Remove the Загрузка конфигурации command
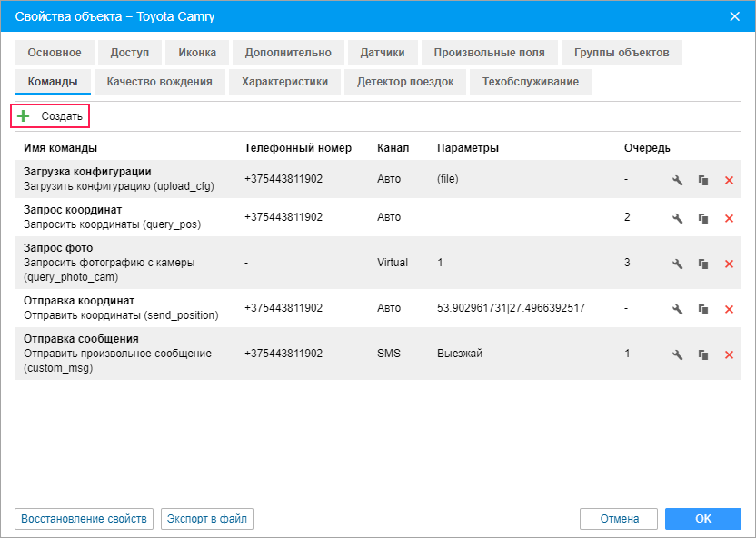This screenshot has height=538, width=756. (x=729, y=180)
